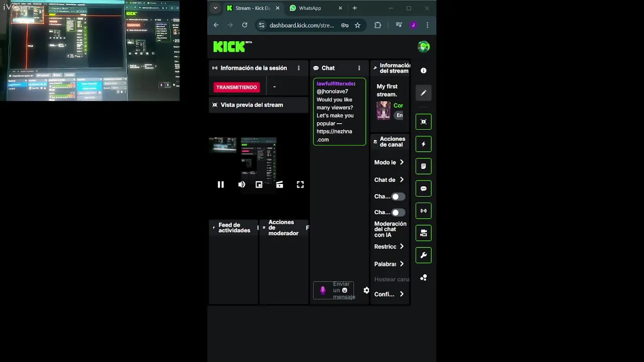Viewport: 644px width, 362px height.
Task: Toggle the lightning bolt widget icon in sidebar
Action: (424, 144)
